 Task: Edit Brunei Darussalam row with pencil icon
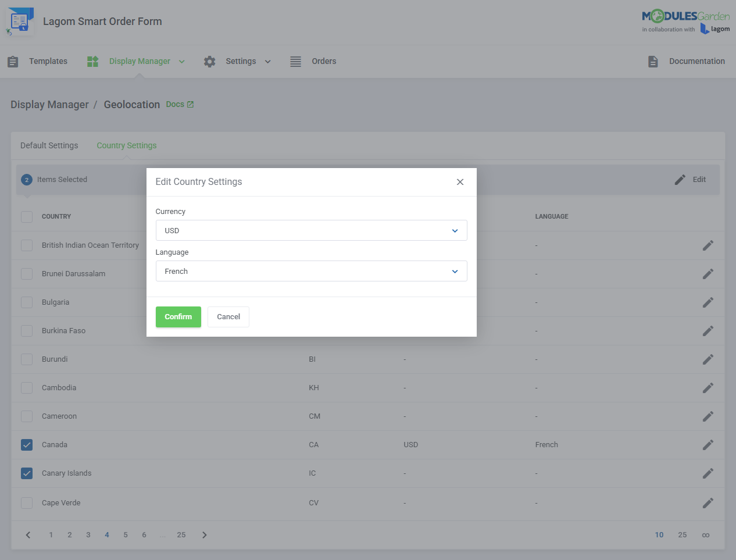point(708,274)
